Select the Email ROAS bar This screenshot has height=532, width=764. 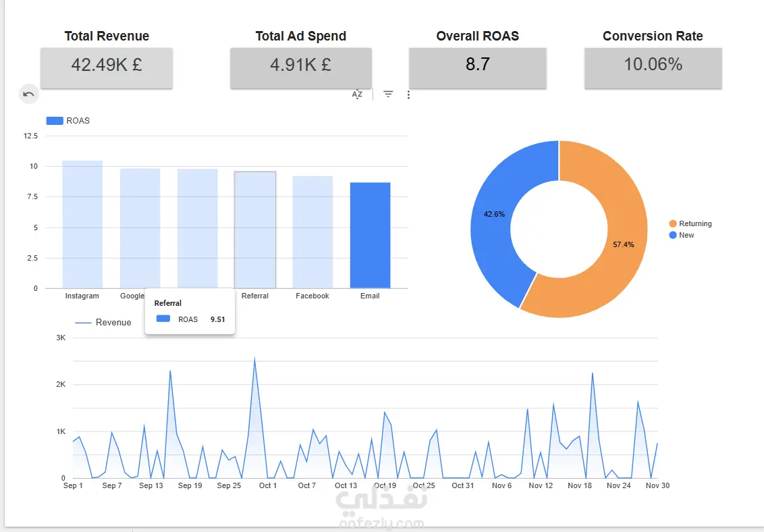click(x=371, y=236)
